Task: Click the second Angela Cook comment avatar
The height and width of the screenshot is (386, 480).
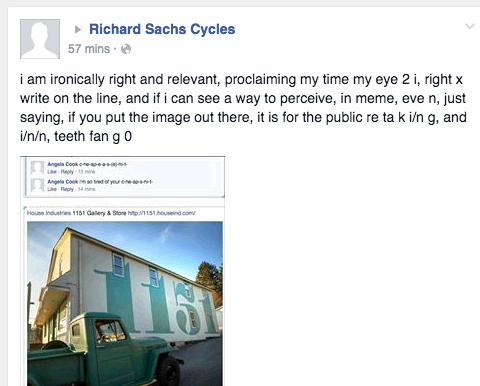Action: [x=37, y=185]
